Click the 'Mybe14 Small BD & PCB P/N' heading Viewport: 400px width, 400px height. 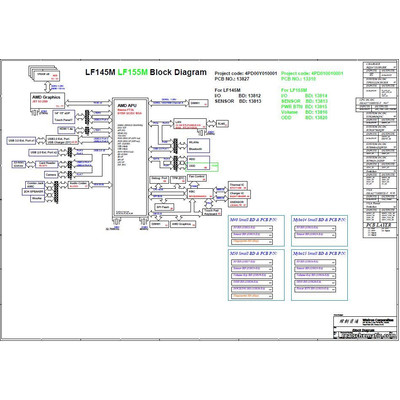[x=319, y=220]
